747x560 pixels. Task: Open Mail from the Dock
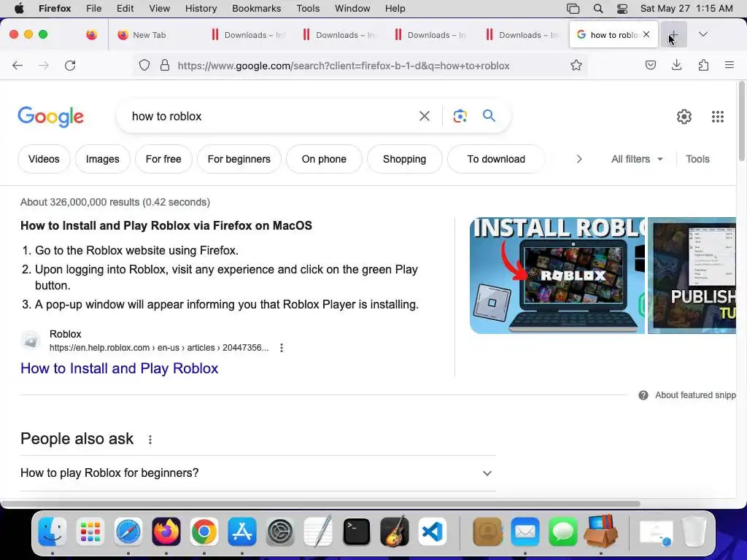coord(525,532)
